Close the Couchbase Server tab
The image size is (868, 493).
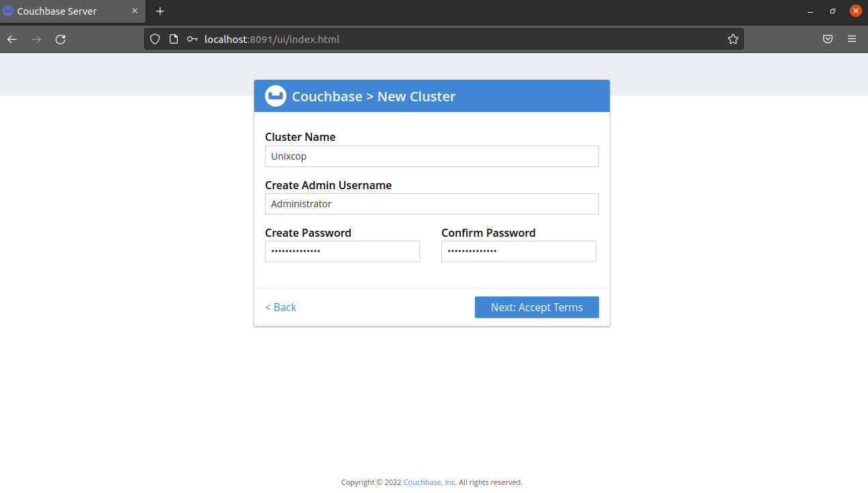pos(135,11)
